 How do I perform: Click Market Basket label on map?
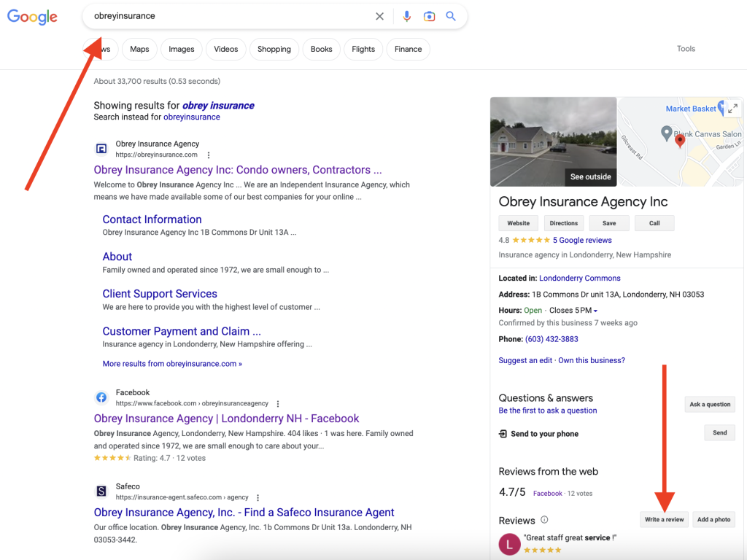[x=691, y=109]
